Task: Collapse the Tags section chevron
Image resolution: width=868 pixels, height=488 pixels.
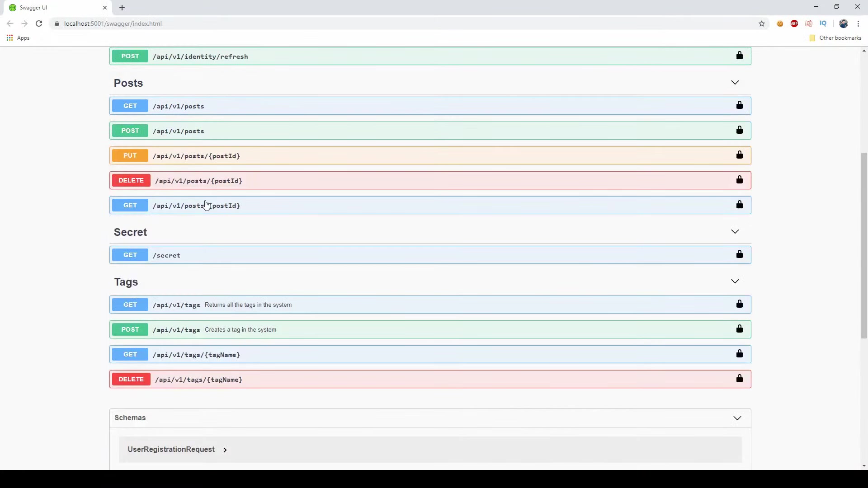Action: tap(735, 281)
